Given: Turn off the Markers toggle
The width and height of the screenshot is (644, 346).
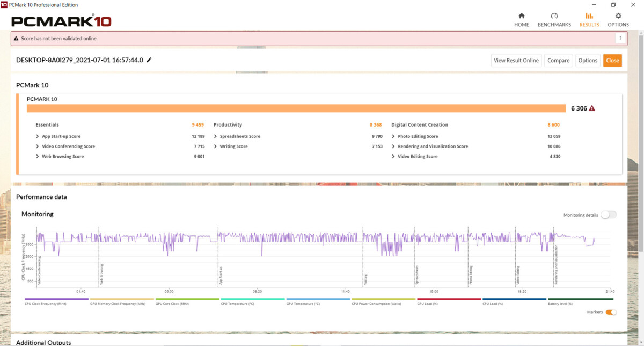Looking at the screenshot, I should [611, 312].
